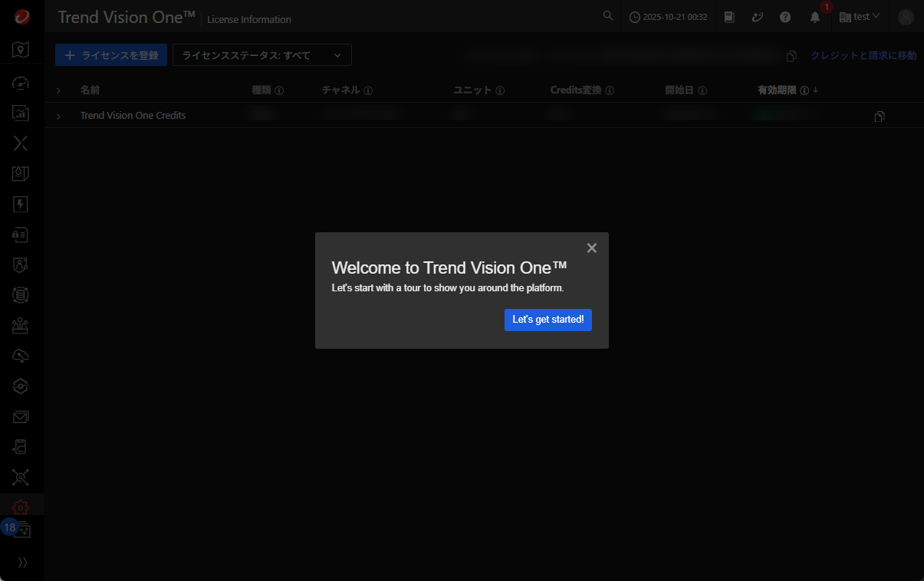Open the user shield sidebar icon
Image resolution: width=924 pixels, height=581 pixels.
(21, 264)
